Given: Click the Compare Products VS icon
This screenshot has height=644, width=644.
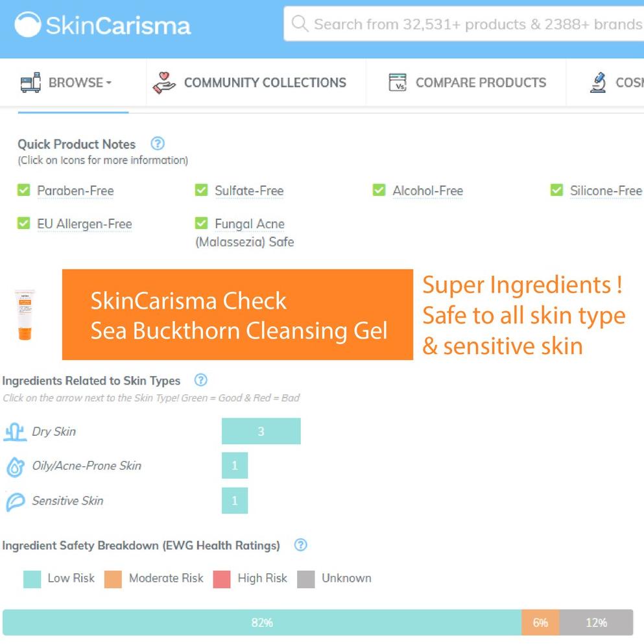Looking at the screenshot, I should 397,82.
